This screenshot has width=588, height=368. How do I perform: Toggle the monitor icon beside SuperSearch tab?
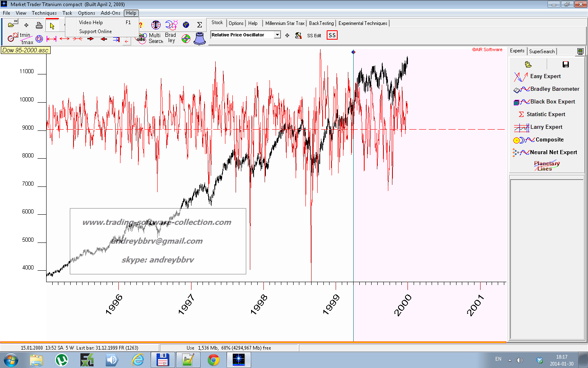[580, 51]
